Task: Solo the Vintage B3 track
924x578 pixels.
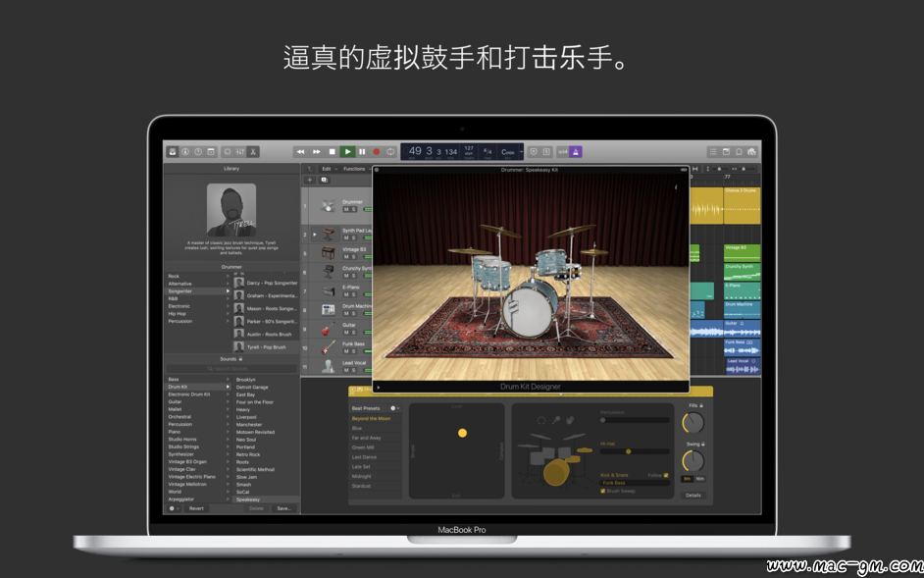Action: pos(353,256)
